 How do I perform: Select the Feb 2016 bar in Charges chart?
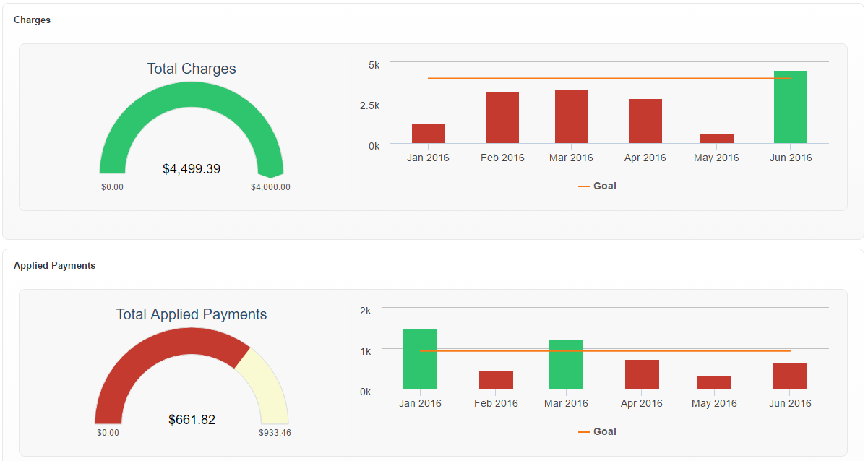502,119
